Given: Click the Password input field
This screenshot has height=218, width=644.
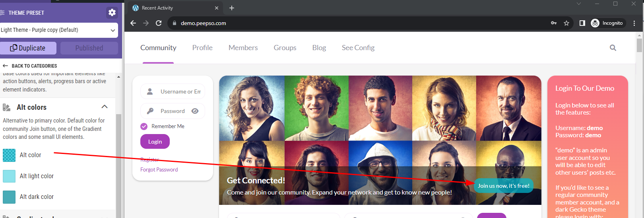Looking at the screenshot, I should pyautogui.click(x=173, y=111).
